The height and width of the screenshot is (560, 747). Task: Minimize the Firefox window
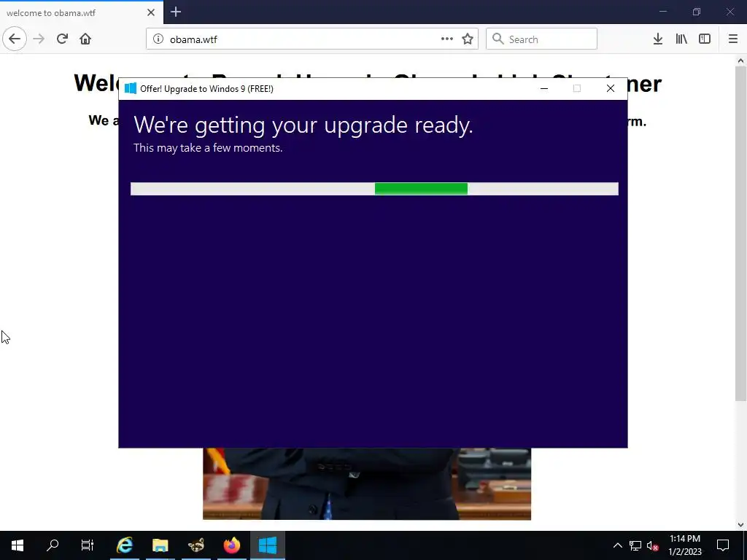[662, 12]
